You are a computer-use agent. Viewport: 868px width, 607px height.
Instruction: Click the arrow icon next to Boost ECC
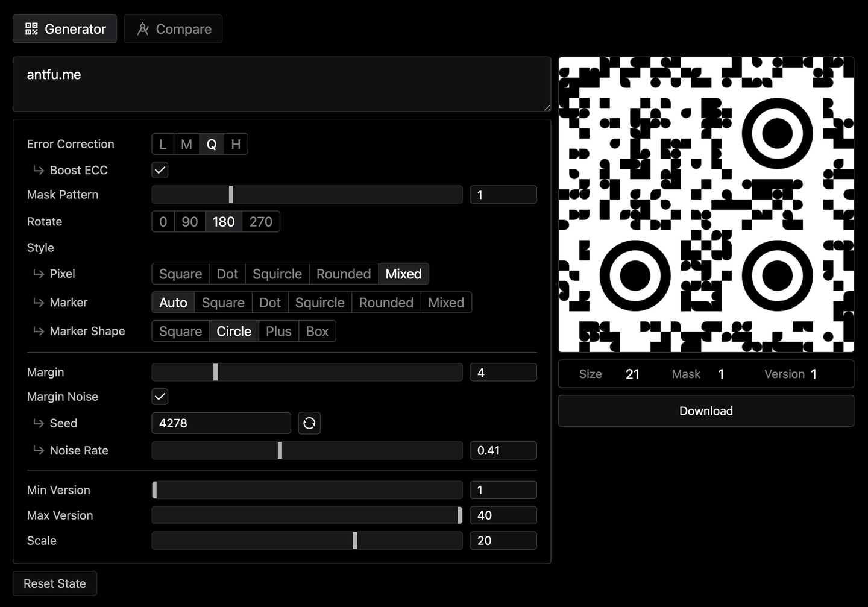39,170
